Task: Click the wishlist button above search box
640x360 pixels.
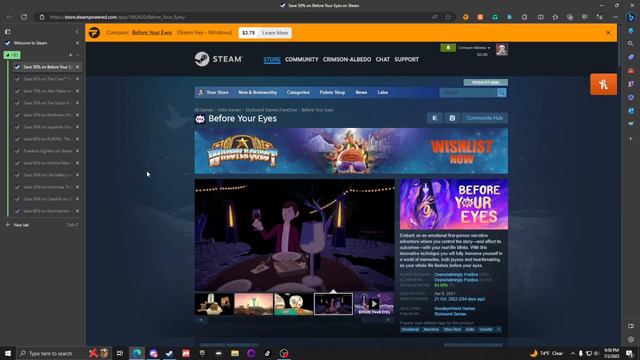Action: point(485,82)
